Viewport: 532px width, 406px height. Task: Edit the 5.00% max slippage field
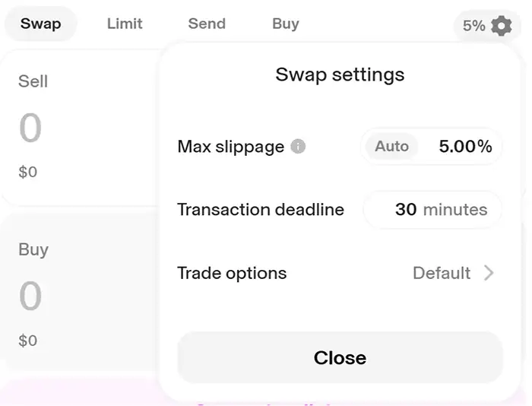465,146
